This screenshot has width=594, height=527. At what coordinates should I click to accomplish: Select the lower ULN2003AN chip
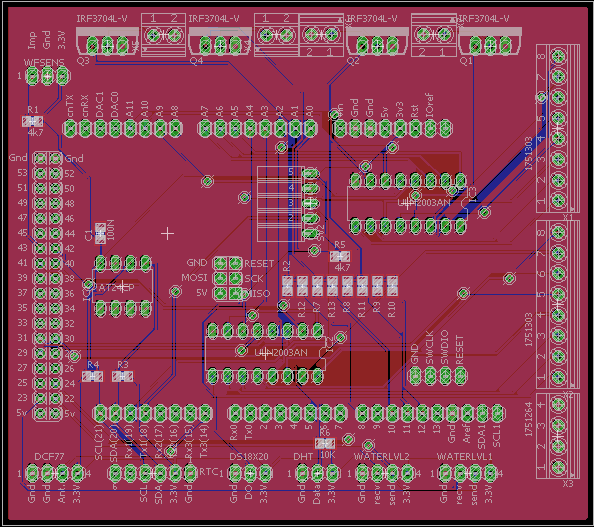[x=265, y=353]
